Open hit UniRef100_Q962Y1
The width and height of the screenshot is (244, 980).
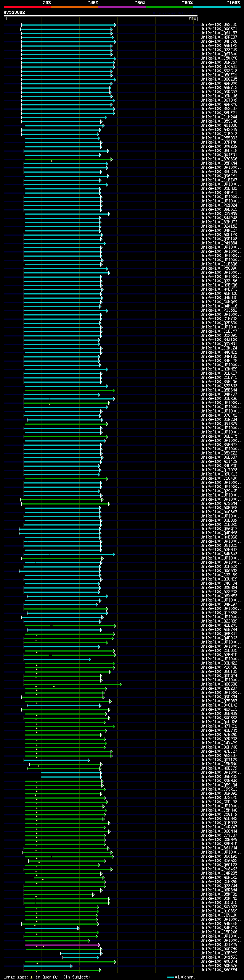point(219,176)
